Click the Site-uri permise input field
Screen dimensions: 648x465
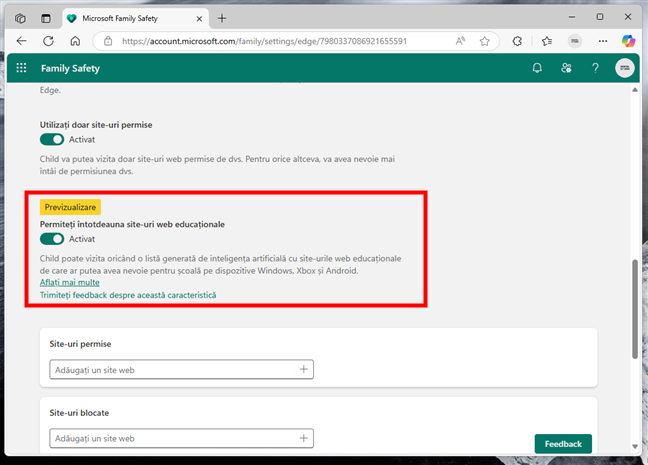(181, 370)
